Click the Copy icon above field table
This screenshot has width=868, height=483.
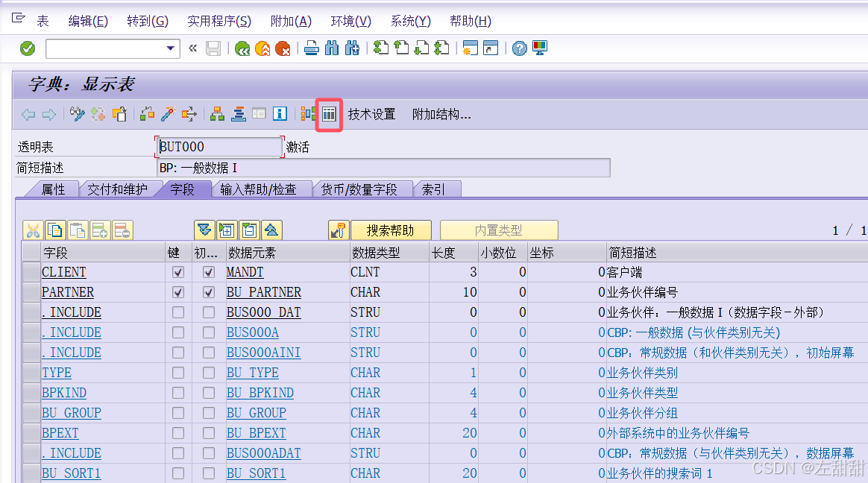pyautogui.click(x=55, y=230)
